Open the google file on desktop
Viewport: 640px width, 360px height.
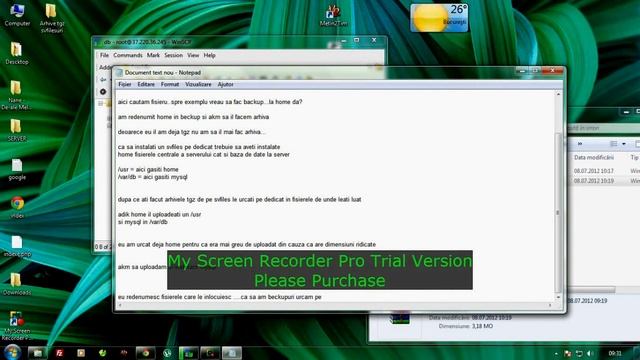point(17,169)
